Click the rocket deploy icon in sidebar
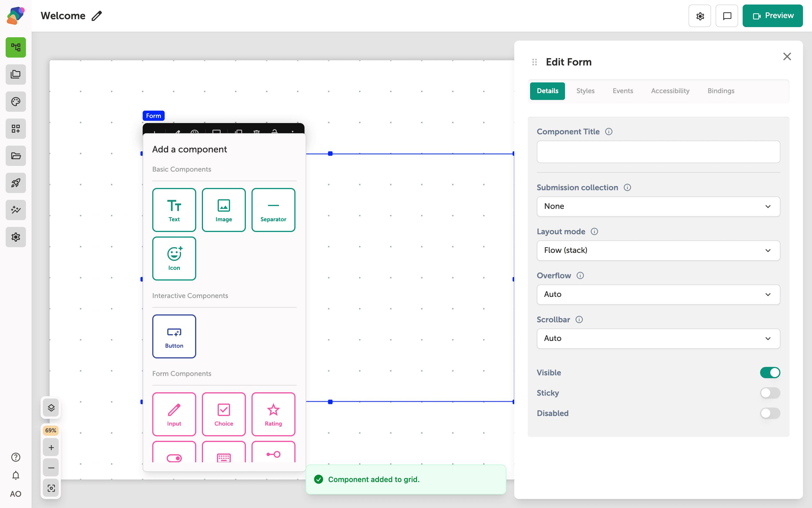This screenshot has width=812, height=508. coord(16,183)
